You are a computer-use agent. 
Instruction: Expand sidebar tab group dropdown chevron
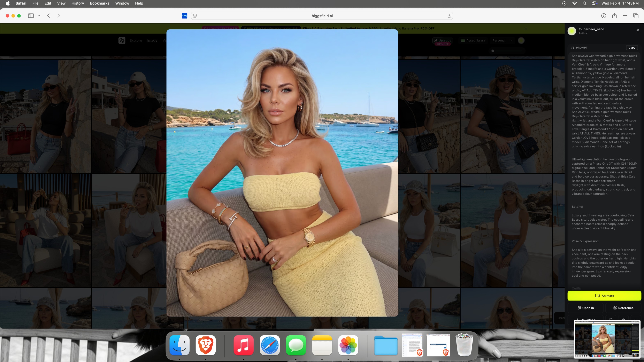39,16
